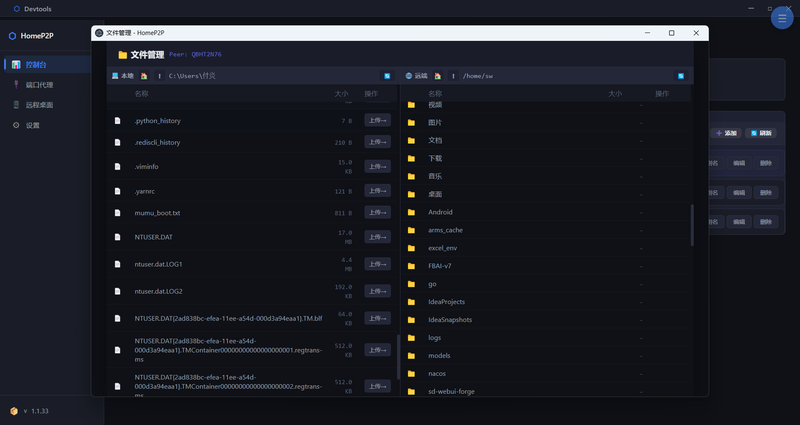Click the local file list scrollbar
Viewport: 800px width, 425px height.
point(398,357)
